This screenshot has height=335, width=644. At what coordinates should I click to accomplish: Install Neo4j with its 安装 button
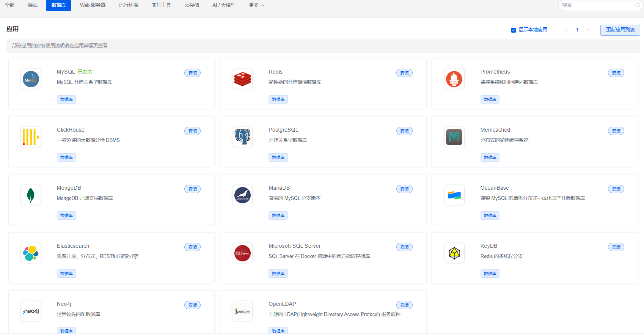193,305
